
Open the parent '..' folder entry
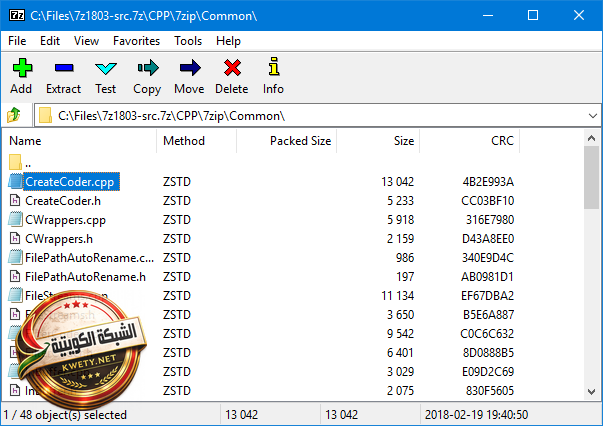[x=27, y=163]
